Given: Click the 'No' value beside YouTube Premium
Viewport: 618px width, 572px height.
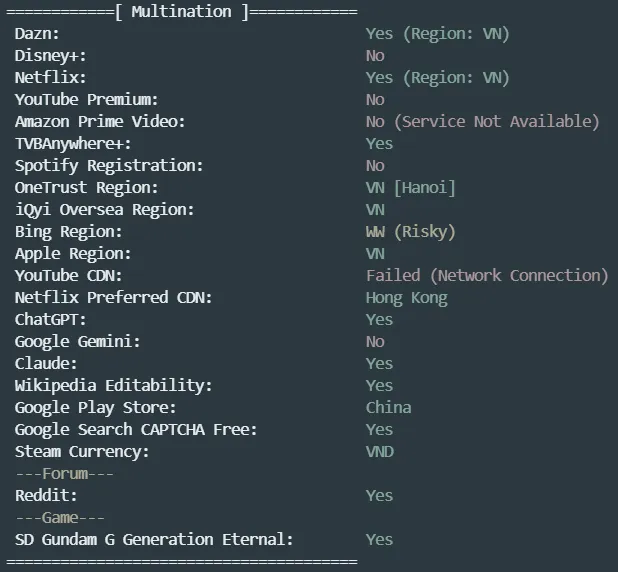Looking at the screenshot, I should point(375,100).
